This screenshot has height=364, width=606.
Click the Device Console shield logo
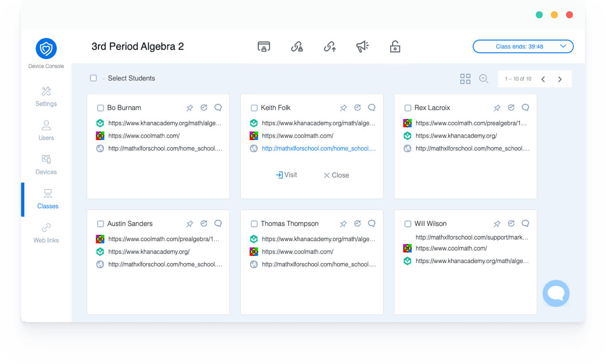(46, 48)
